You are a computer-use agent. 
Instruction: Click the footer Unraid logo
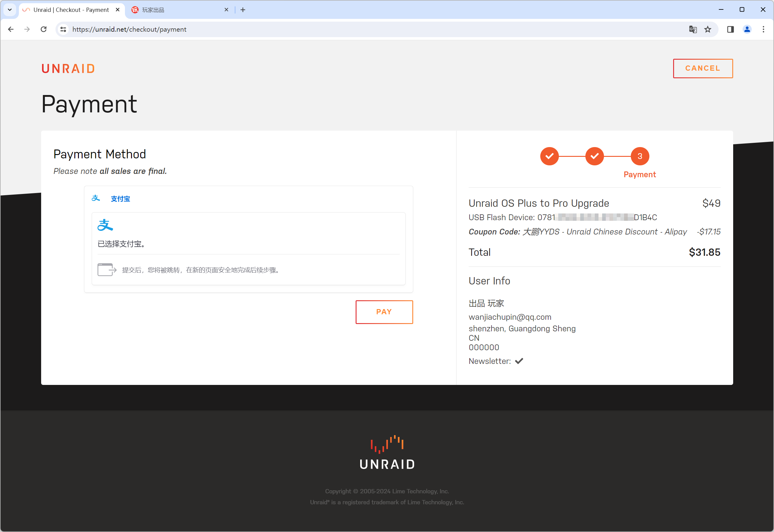(x=387, y=452)
